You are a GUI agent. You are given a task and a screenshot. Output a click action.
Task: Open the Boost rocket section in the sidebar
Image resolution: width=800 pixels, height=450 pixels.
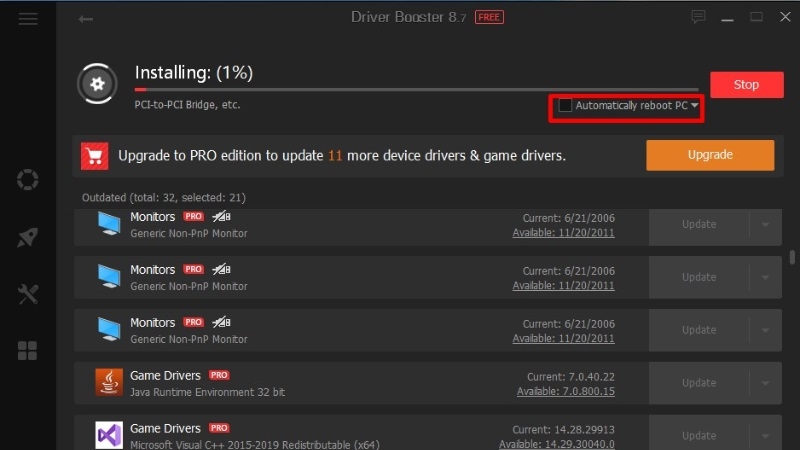pos(28,237)
